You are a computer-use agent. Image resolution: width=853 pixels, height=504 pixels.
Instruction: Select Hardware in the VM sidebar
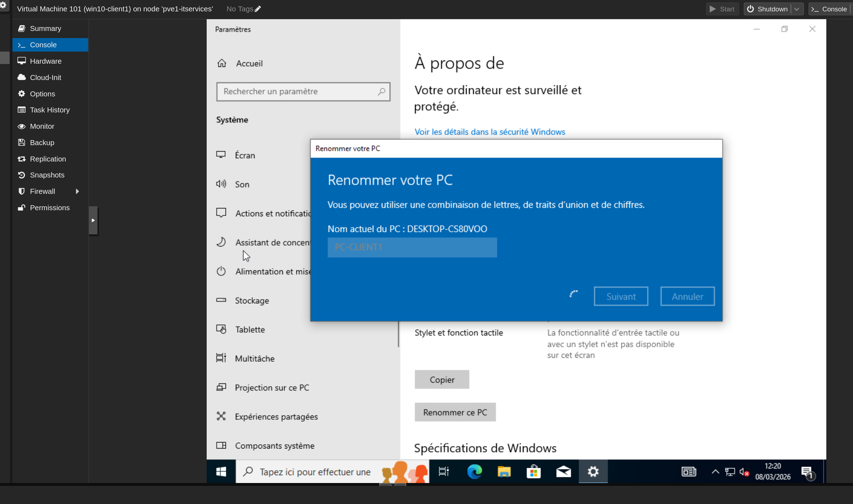(x=46, y=61)
